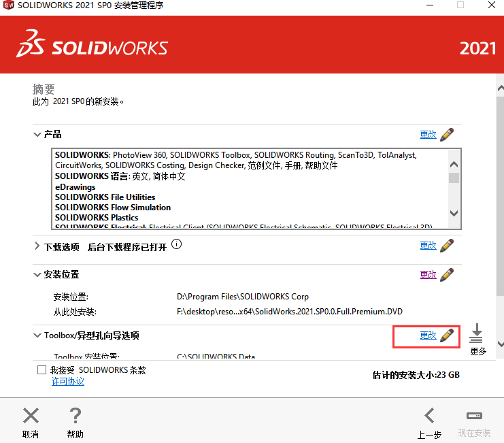This screenshot has width=504, height=443.
Task: Minimize the installer window
Action: [430, 5]
